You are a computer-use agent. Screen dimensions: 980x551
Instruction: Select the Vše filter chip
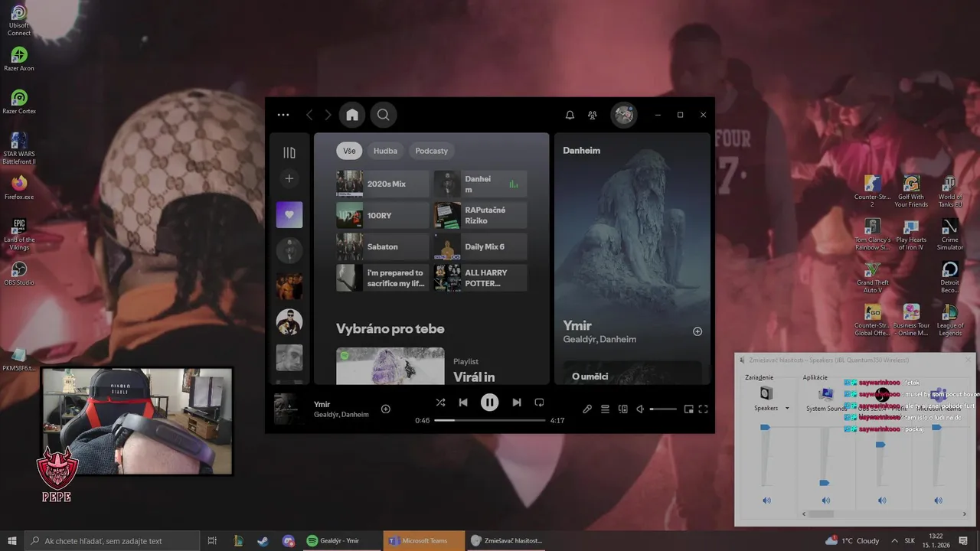(350, 151)
